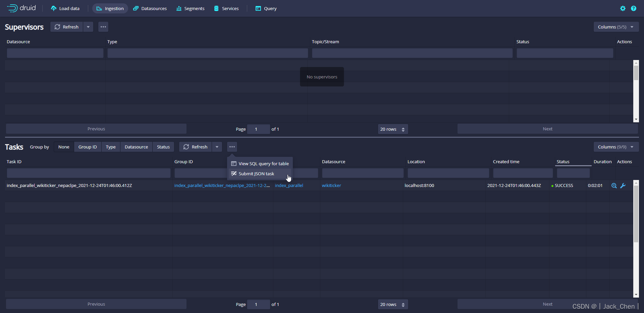Click Tasks table scrollbar up arrow
This screenshot has width=644, height=313.
[x=636, y=183]
